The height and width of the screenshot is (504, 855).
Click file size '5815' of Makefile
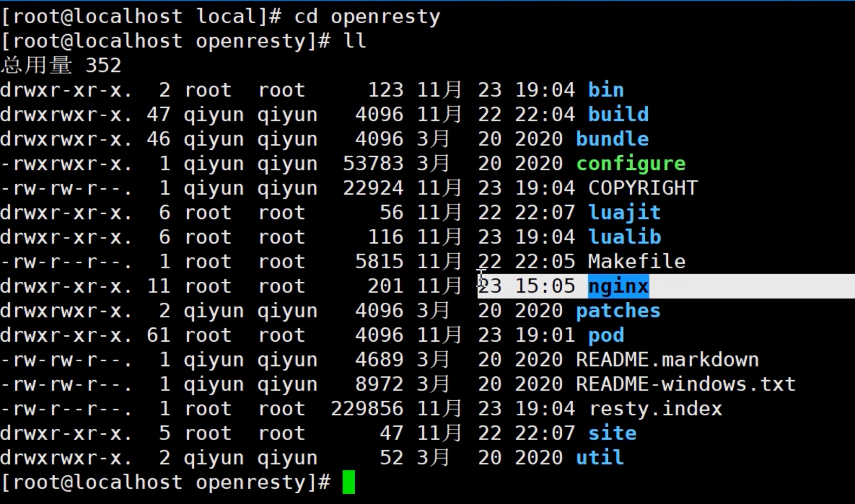[x=379, y=262]
